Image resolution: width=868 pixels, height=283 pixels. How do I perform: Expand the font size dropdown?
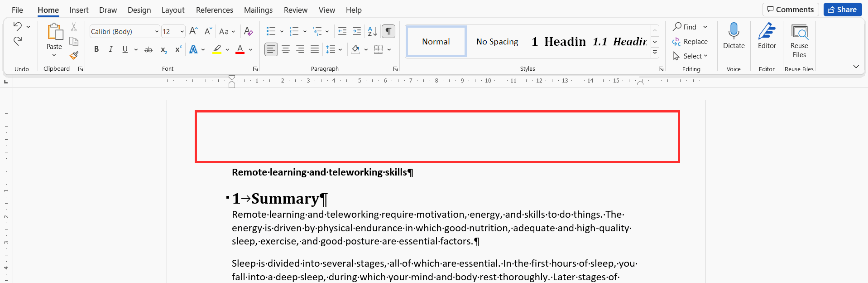click(182, 32)
